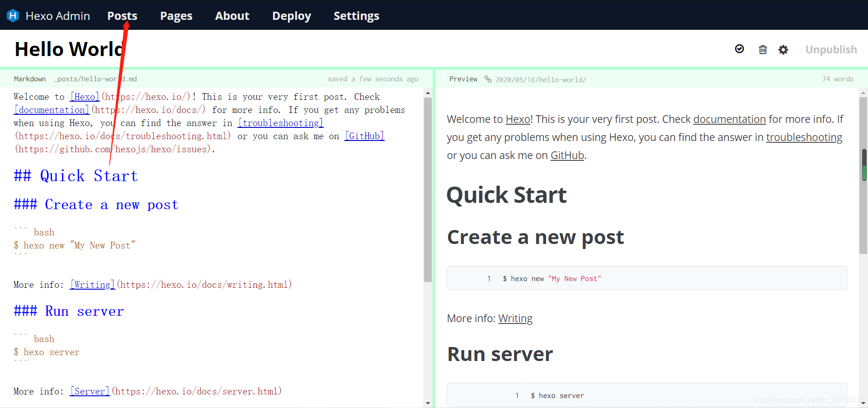Click the Hexo Admin logo icon

click(13, 16)
